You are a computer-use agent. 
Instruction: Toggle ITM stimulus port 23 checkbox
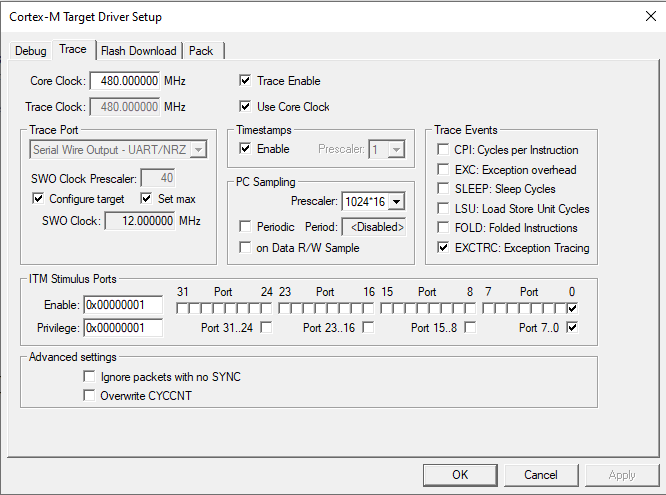coord(284,308)
